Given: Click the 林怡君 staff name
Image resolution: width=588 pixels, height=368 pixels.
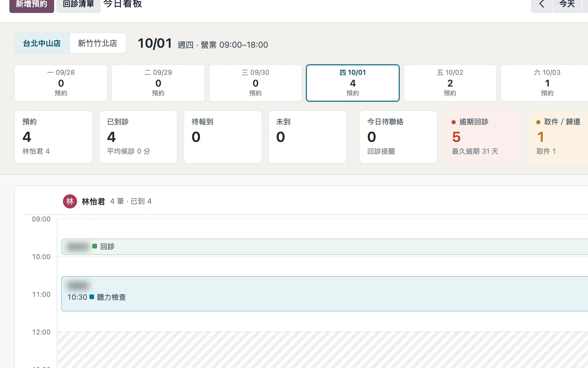Looking at the screenshot, I should pos(93,201).
